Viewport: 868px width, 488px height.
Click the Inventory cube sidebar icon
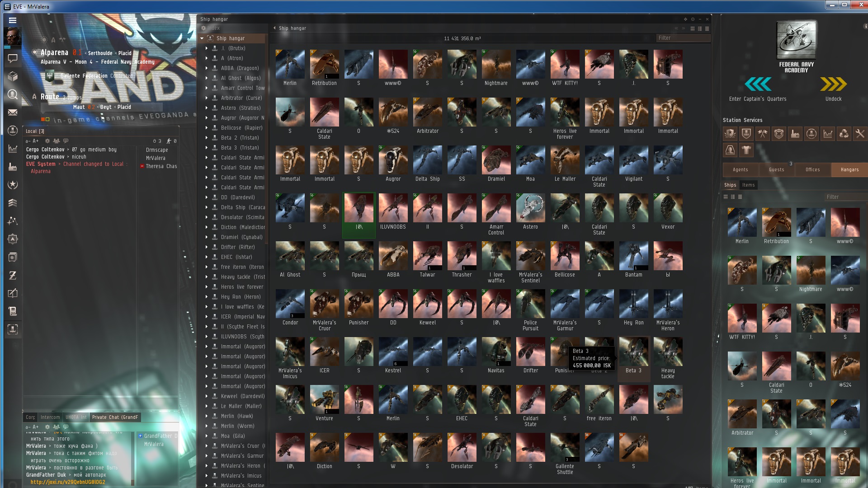click(13, 76)
